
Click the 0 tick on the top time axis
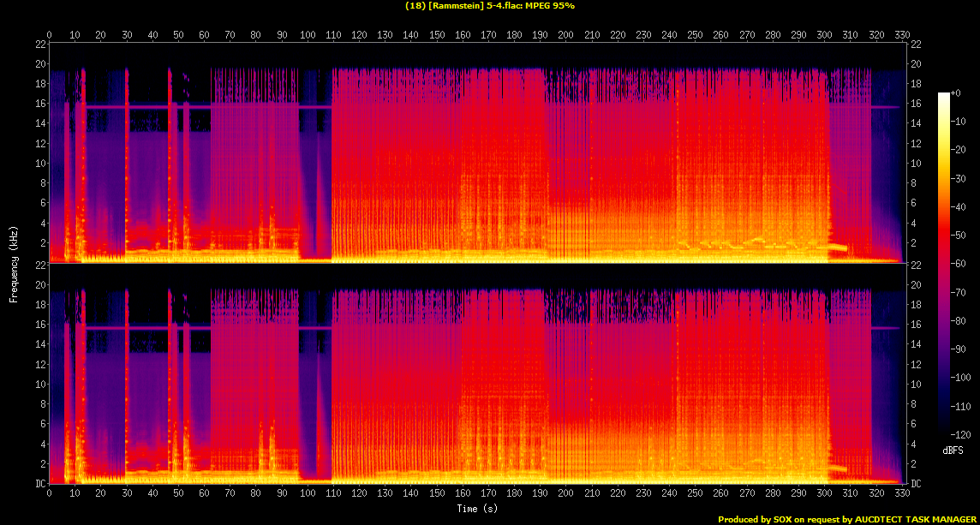50,35
